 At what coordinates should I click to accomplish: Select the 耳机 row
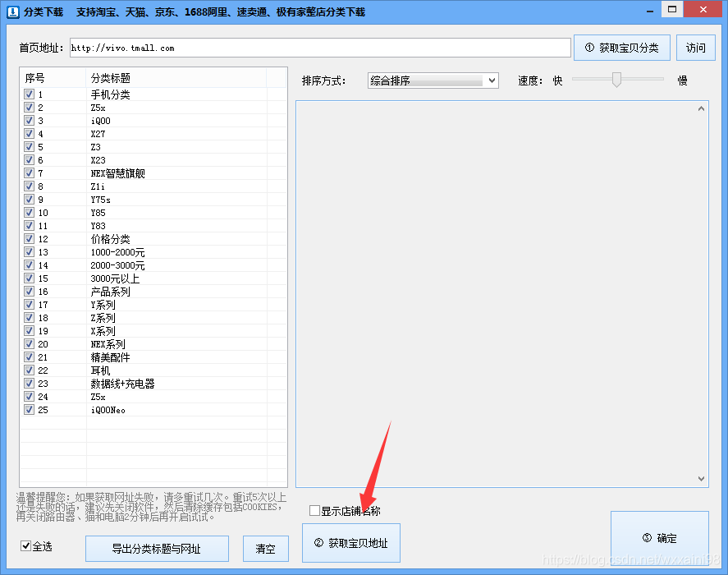coord(153,370)
